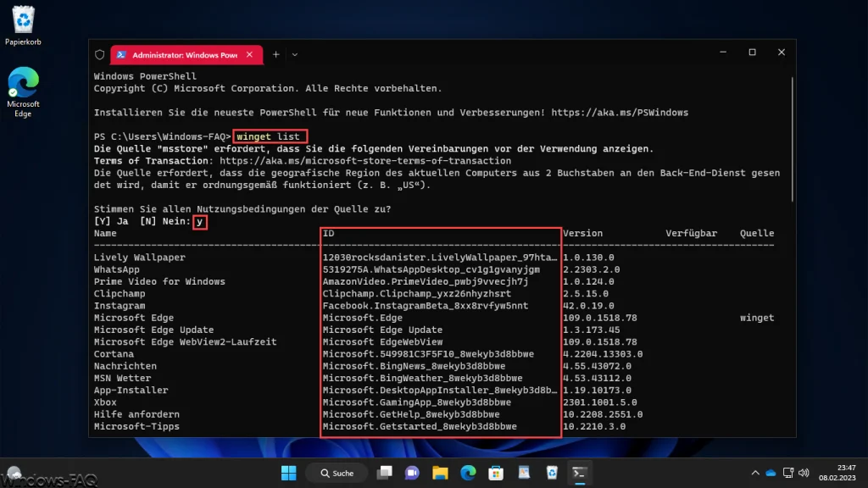Click 'Microsoft-Tipps' in the Name column
Screen dimensions: 868x488
pos(136,427)
